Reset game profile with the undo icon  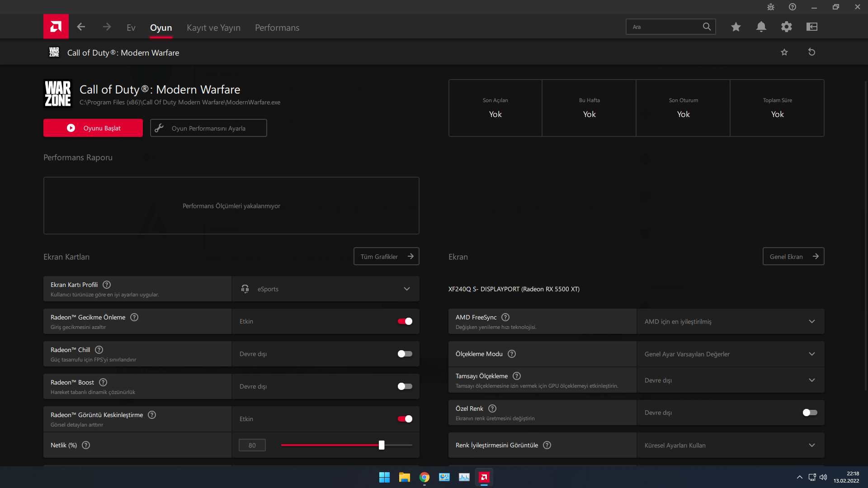click(x=811, y=52)
